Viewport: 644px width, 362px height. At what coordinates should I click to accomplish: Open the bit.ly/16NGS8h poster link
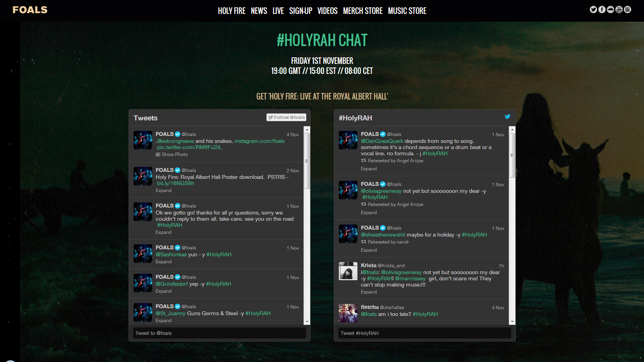coord(175,183)
